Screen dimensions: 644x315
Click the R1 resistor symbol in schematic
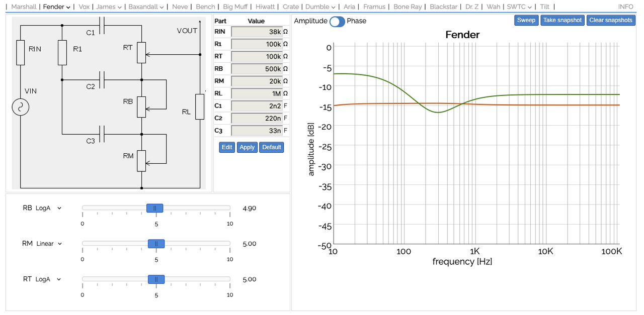pyautogui.click(x=62, y=53)
